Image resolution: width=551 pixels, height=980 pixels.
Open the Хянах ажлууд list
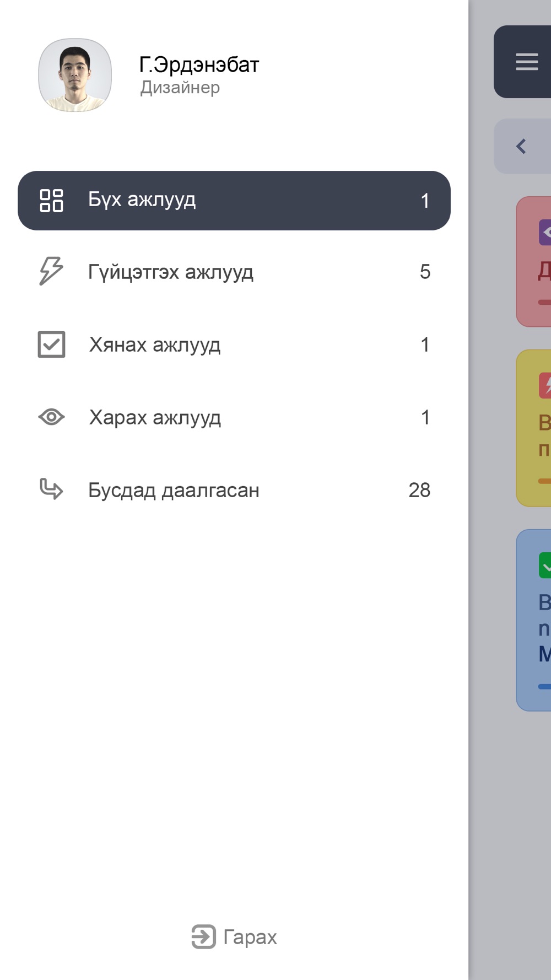coord(234,344)
